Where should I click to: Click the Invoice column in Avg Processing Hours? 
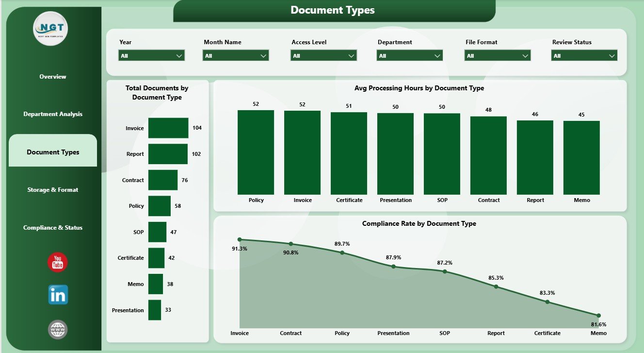(302, 152)
